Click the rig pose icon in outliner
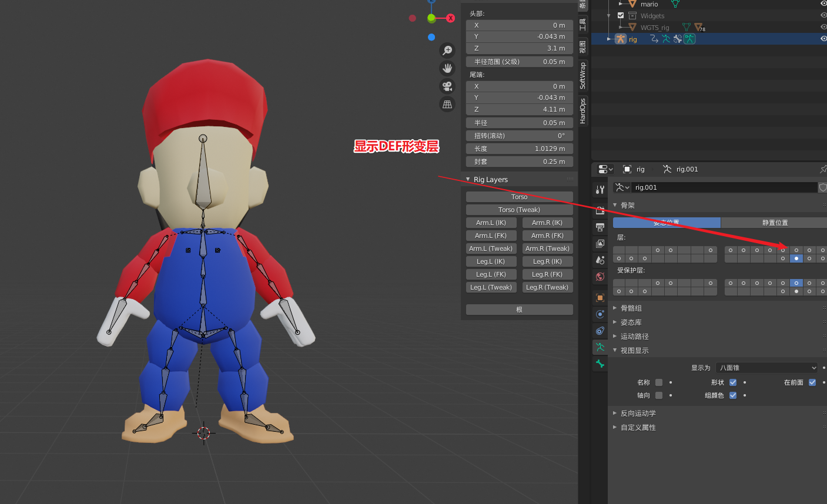 pos(666,39)
